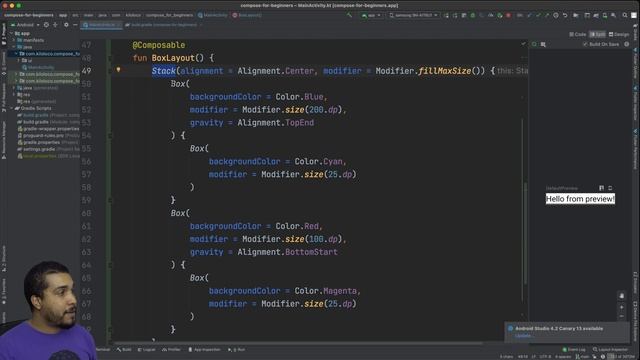
Task: Click the BoxLayout breadcrumb in navigation bar
Action: [247, 15]
